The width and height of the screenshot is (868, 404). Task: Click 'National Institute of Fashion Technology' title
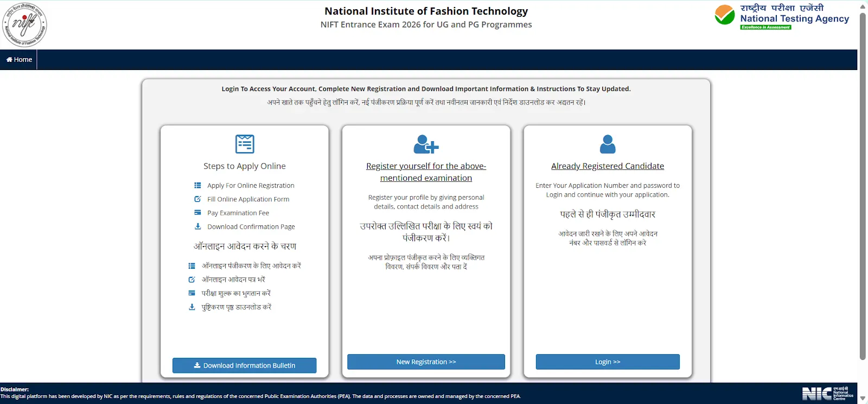[x=426, y=11]
